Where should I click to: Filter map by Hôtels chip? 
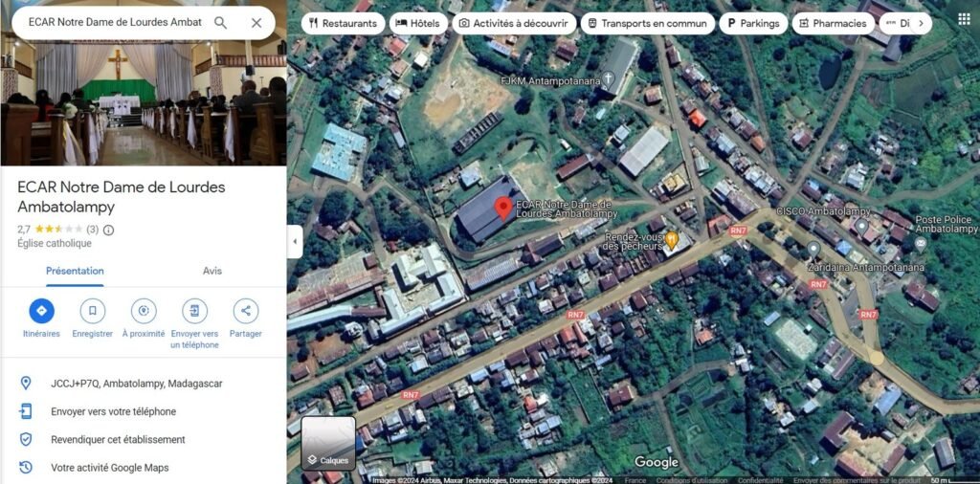click(418, 23)
